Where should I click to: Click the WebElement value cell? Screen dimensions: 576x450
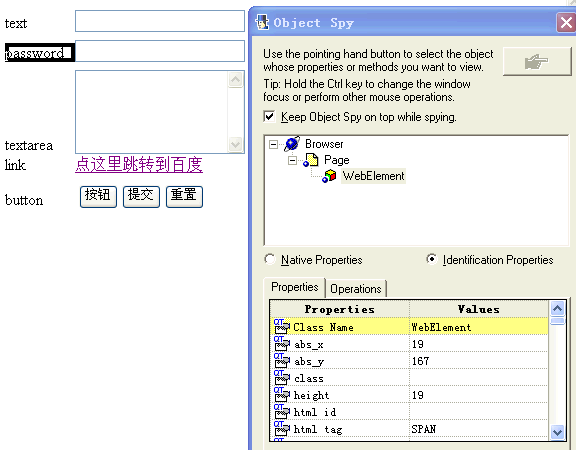point(479,327)
